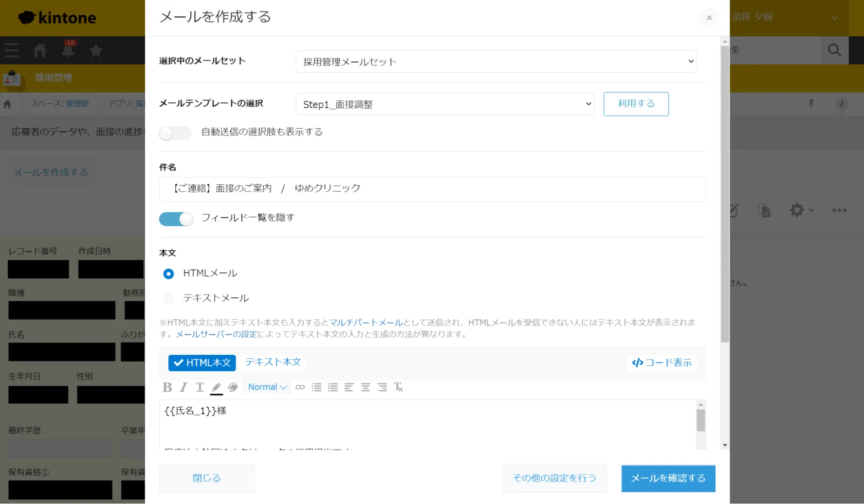Open the マルチパートメール link
Viewport: 864px width, 504px height.
[366, 322]
